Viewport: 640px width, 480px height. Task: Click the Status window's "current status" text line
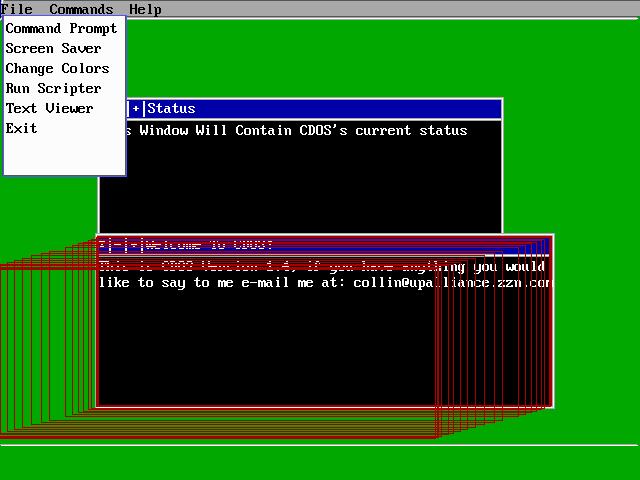pyautogui.click(x=297, y=131)
